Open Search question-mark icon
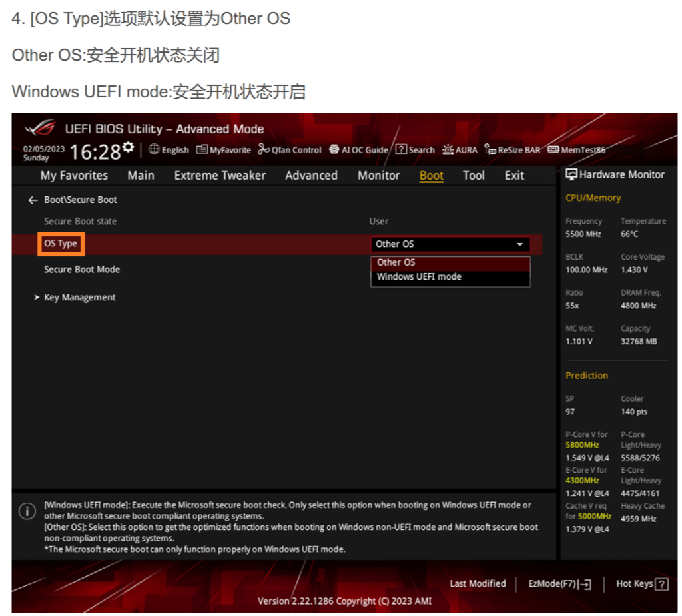Screen dimensions: 682x616 point(400,149)
